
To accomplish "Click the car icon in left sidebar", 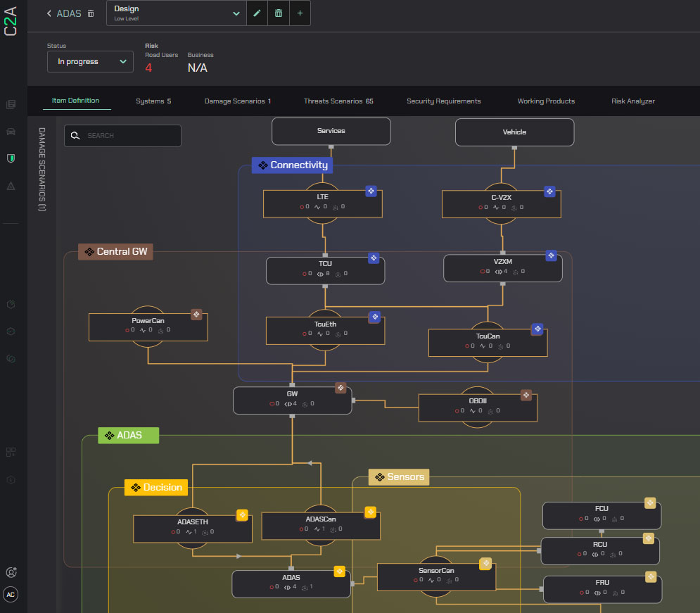I will [11, 132].
